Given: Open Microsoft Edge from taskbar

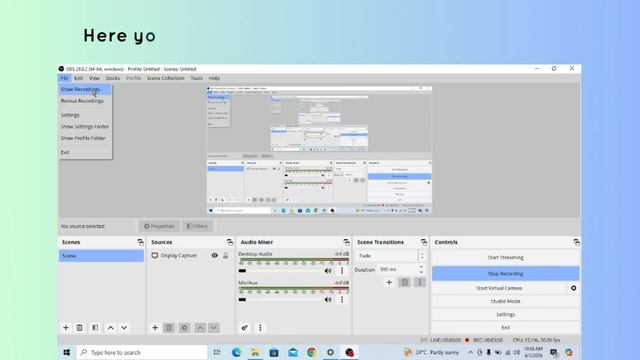Looking at the screenshot, I should pyautogui.click(x=236, y=352).
